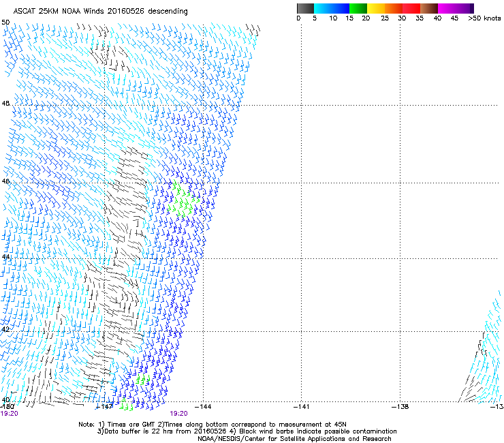This screenshot has height=443, width=504.
Task: Click the purple '19:20' time under -150
Action: coord(9,414)
